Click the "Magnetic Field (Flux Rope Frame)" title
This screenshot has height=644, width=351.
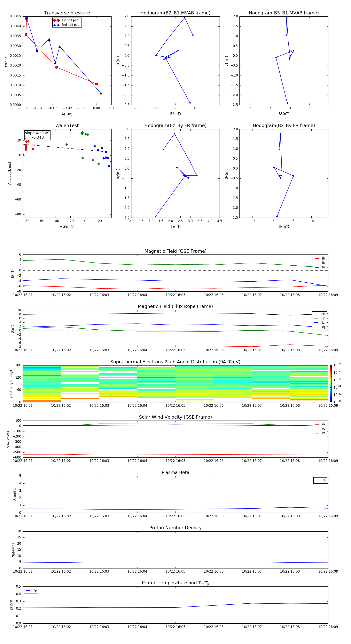point(175,307)
